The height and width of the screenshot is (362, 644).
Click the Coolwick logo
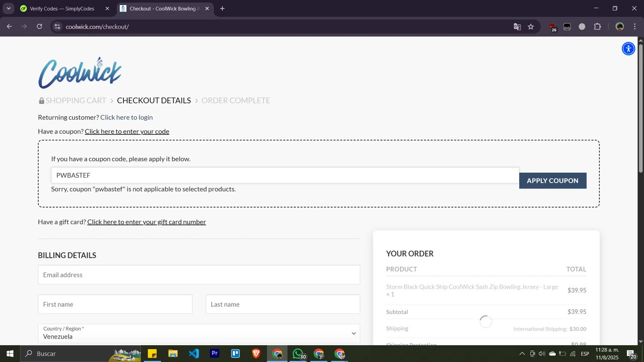[x=80, y=72]
